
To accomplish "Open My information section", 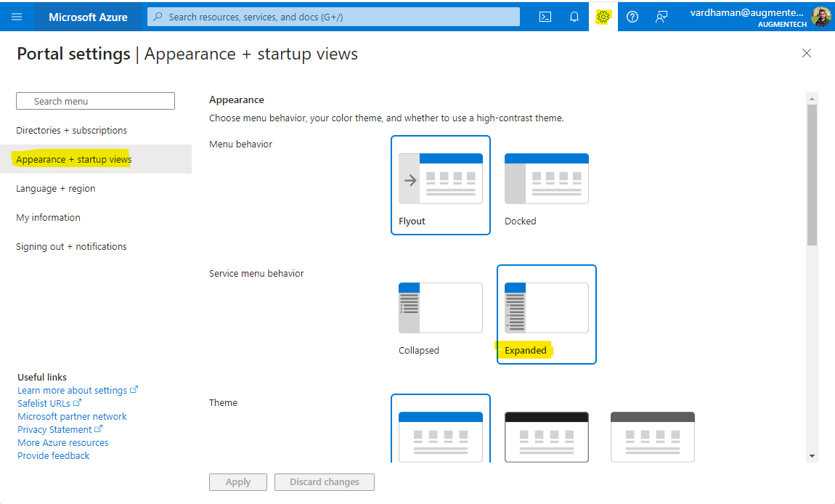I will click(x=48, y=217).
